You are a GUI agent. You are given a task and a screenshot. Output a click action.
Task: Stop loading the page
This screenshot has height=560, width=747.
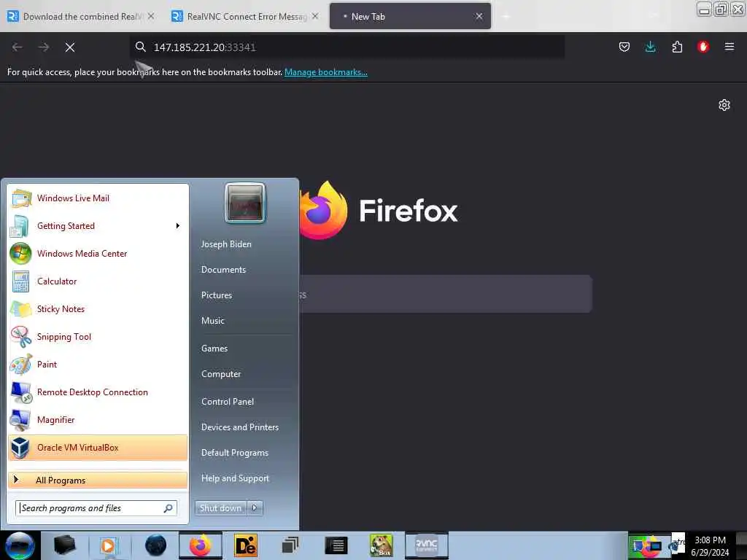[x=70, y=47]
